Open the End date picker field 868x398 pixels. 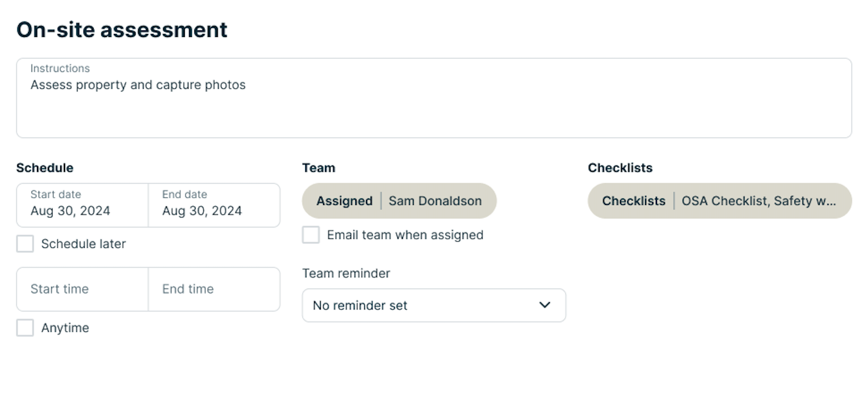coord(213,204)
